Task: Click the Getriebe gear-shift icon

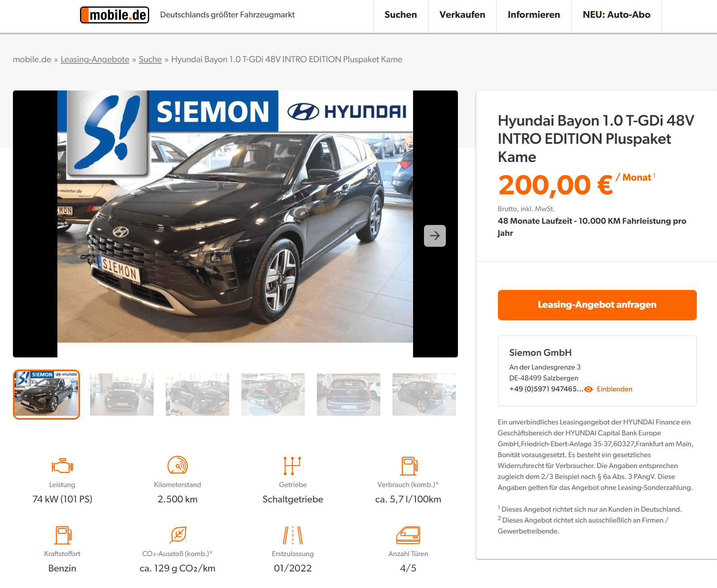Action: pos(293,466)
